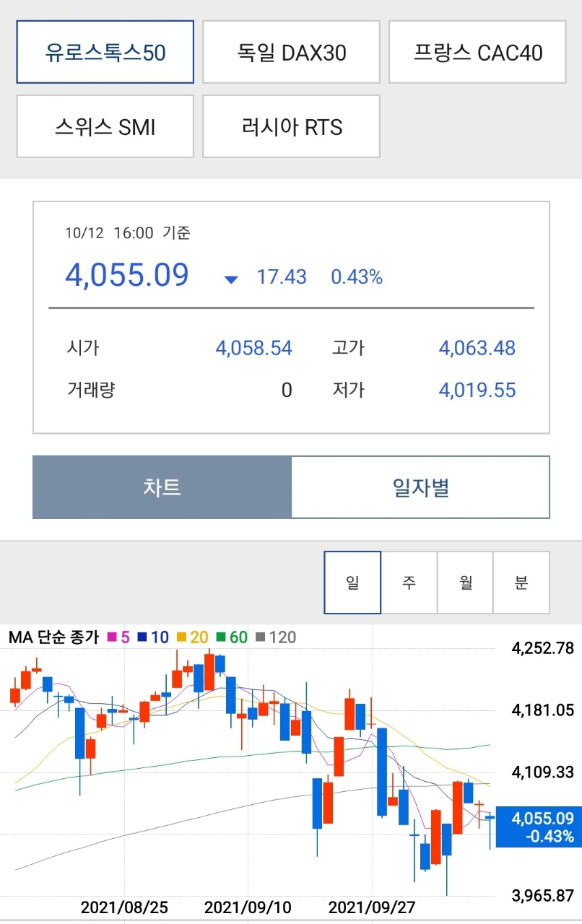Click the 저가 label

tap(349, 391)
